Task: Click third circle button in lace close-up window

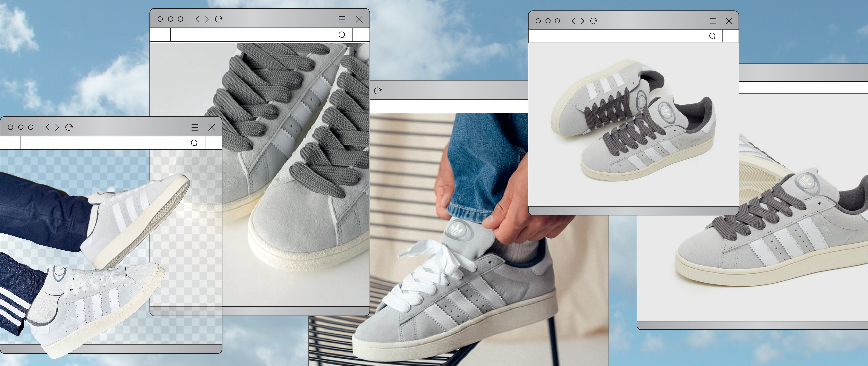Action: (x=181, y=19)
